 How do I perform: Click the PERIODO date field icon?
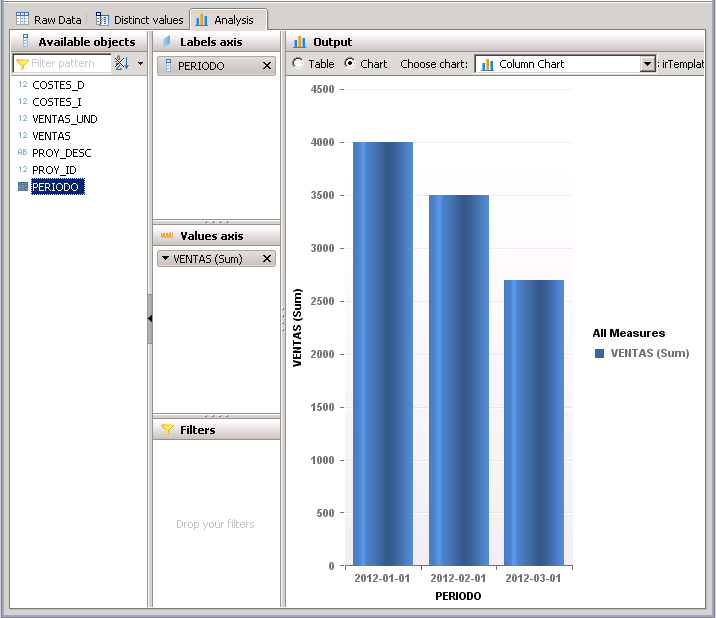point(22,187)
